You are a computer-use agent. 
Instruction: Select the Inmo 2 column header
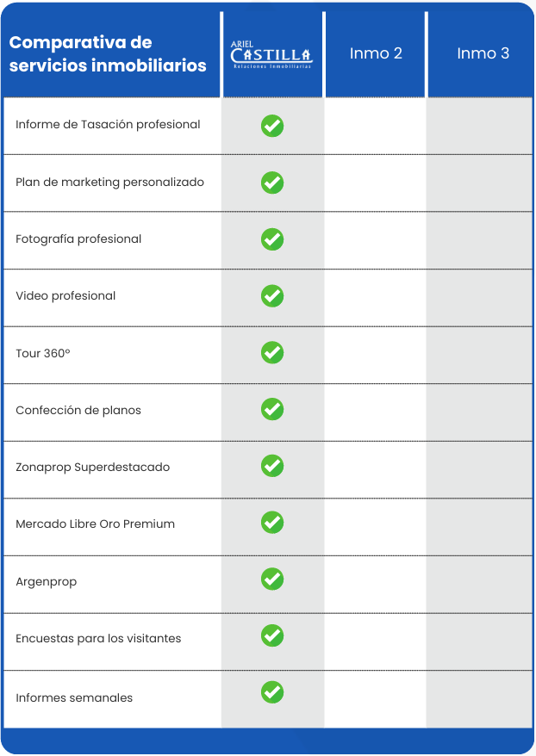click(x=376, y=53)
